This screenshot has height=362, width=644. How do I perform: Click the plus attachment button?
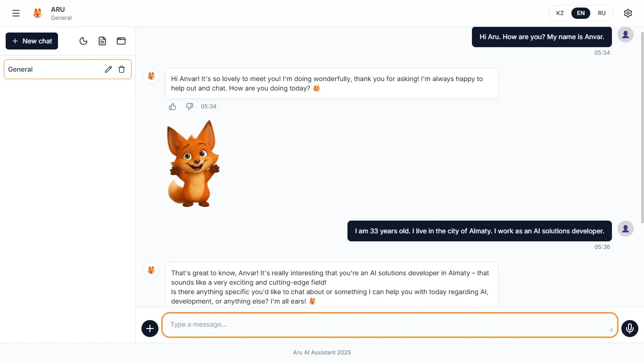coord(150,328)
